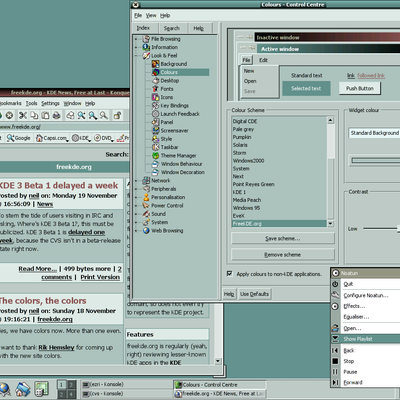Click the widget colour swatch bar
Screen dimensions: 400x400
tap(375, 161)
